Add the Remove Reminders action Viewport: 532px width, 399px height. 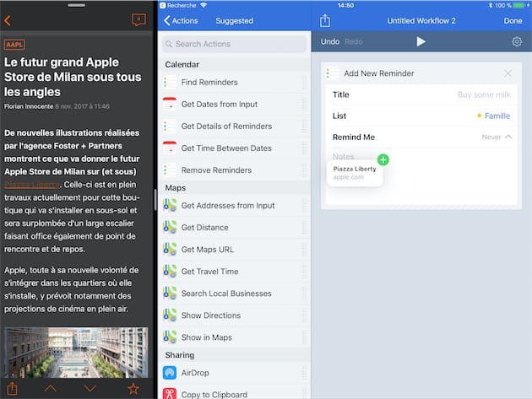tap(235, 170)
